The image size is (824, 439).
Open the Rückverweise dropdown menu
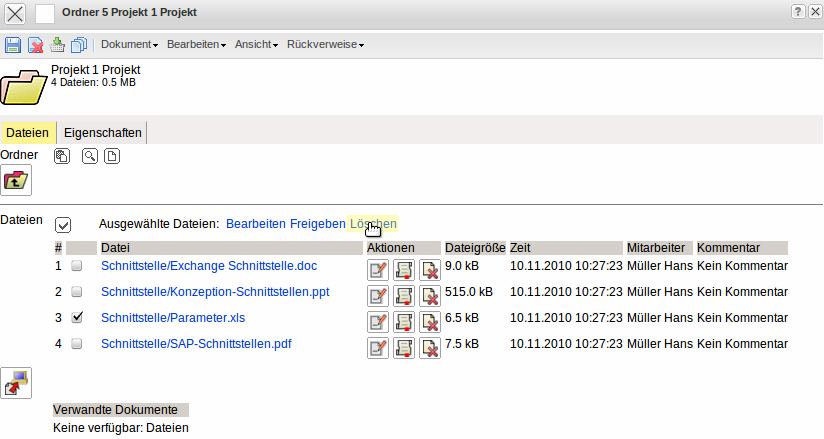click(325, 45)
